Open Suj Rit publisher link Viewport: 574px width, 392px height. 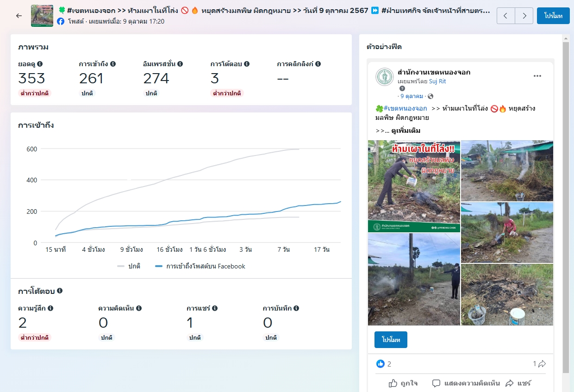coord(437,81)
